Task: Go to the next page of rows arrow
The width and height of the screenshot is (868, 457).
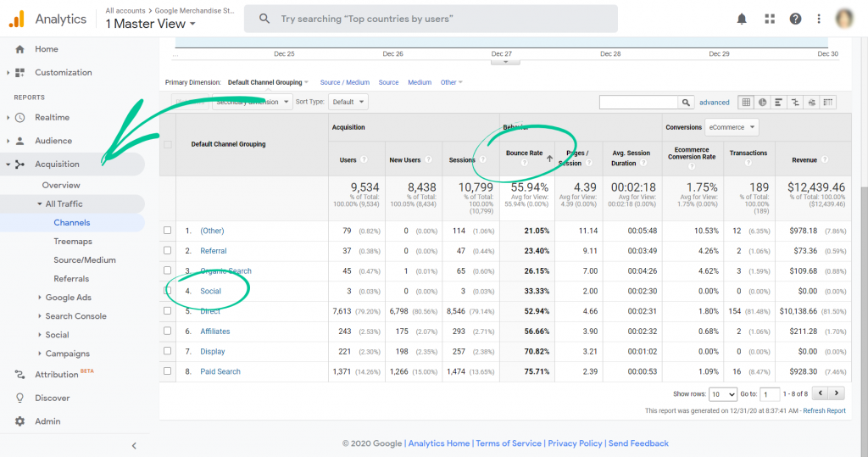Action: coord(837,393)
